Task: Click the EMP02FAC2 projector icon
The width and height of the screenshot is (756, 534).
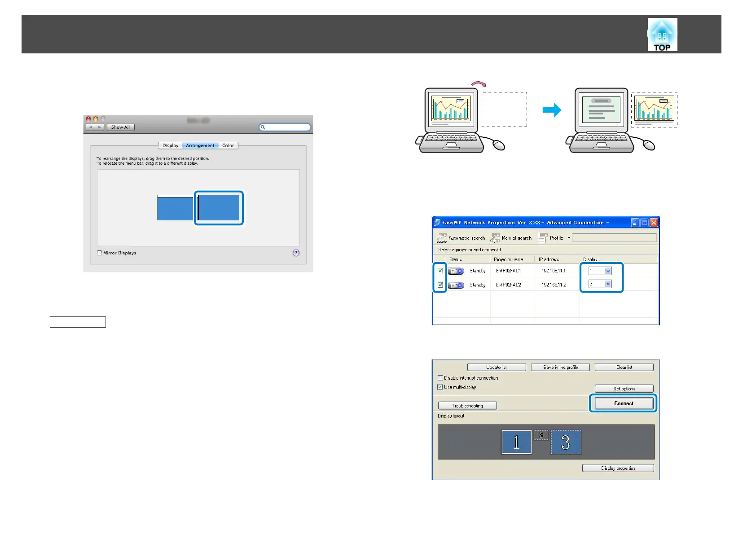Action: coord(456,285)
